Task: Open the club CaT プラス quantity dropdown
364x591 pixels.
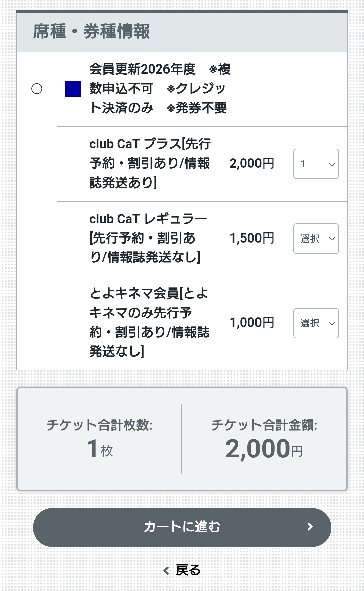Action: click(316, 164)
